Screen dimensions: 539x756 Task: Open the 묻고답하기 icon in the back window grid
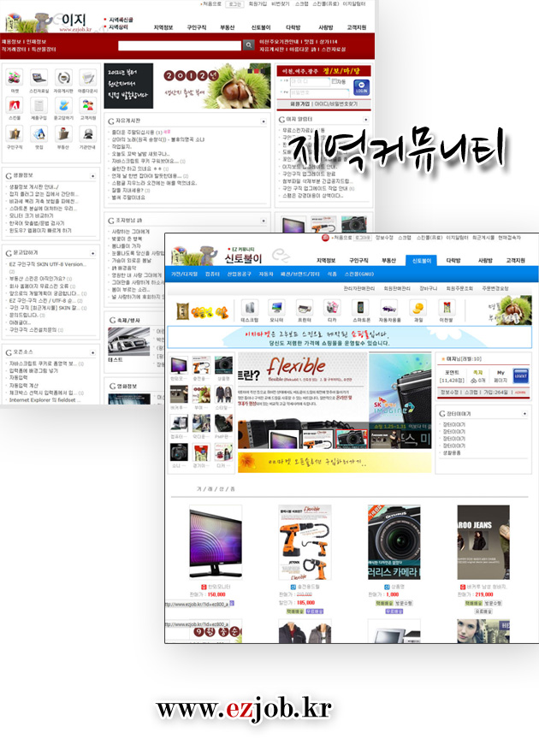[x=63, y=105]
